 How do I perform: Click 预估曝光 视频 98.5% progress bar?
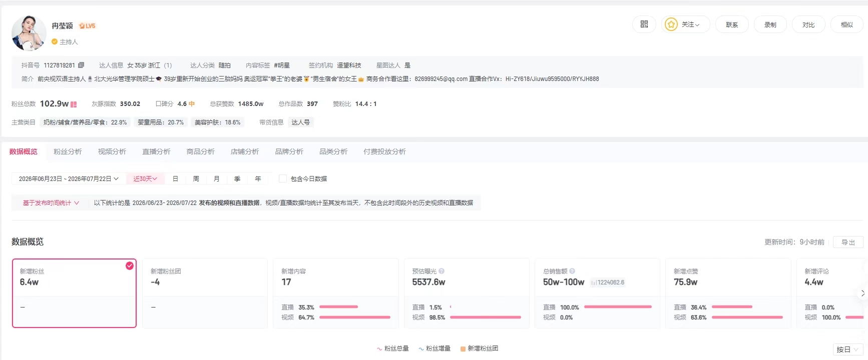click(486, 317)
